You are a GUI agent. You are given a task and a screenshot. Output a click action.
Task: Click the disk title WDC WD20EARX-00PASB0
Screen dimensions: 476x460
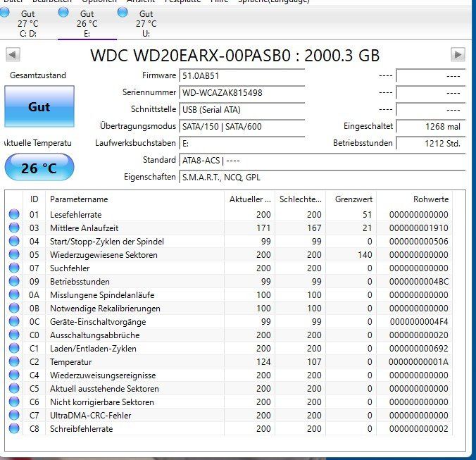tap(235, 56)
